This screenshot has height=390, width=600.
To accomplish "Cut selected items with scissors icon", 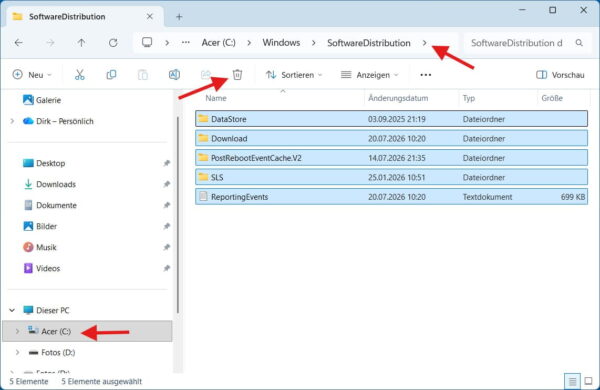I will (80, 75).
